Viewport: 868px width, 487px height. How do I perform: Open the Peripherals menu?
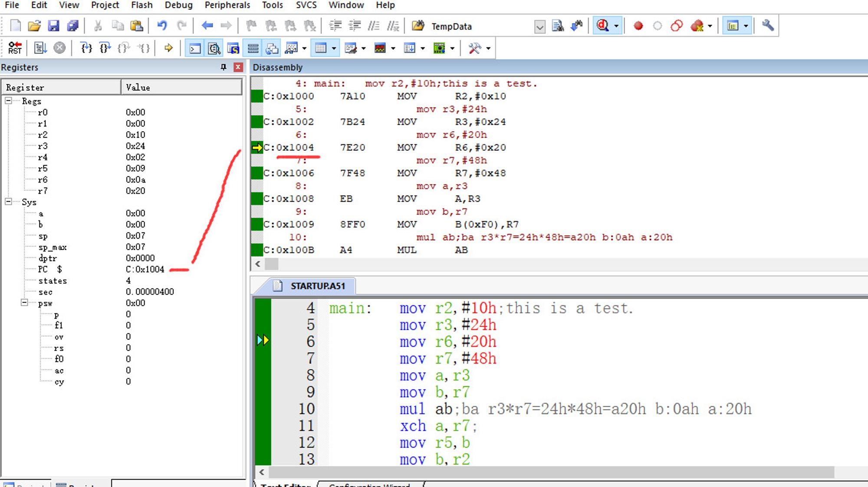227,5
